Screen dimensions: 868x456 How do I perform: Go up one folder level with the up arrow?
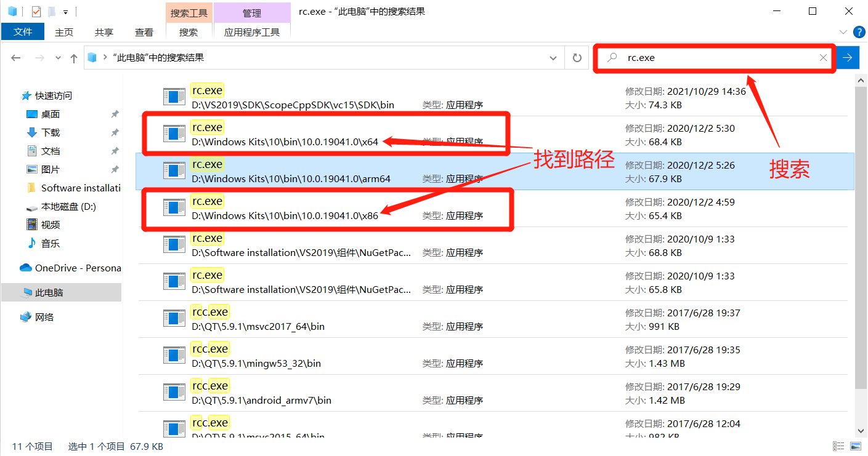coord(73,57)
